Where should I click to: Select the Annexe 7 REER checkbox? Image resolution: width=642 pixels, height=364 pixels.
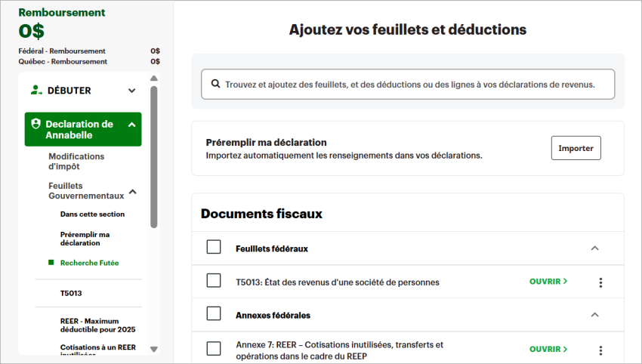tap(214, 348)
